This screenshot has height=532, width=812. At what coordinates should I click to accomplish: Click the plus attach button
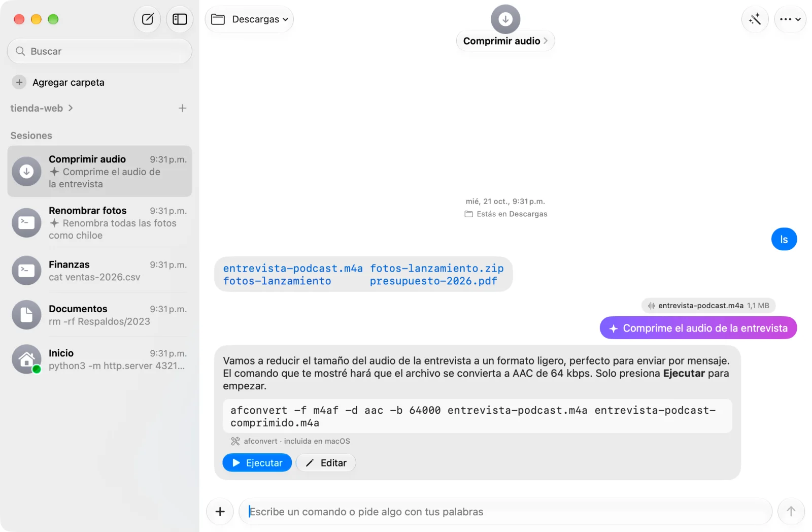click(x=220, y=512)
